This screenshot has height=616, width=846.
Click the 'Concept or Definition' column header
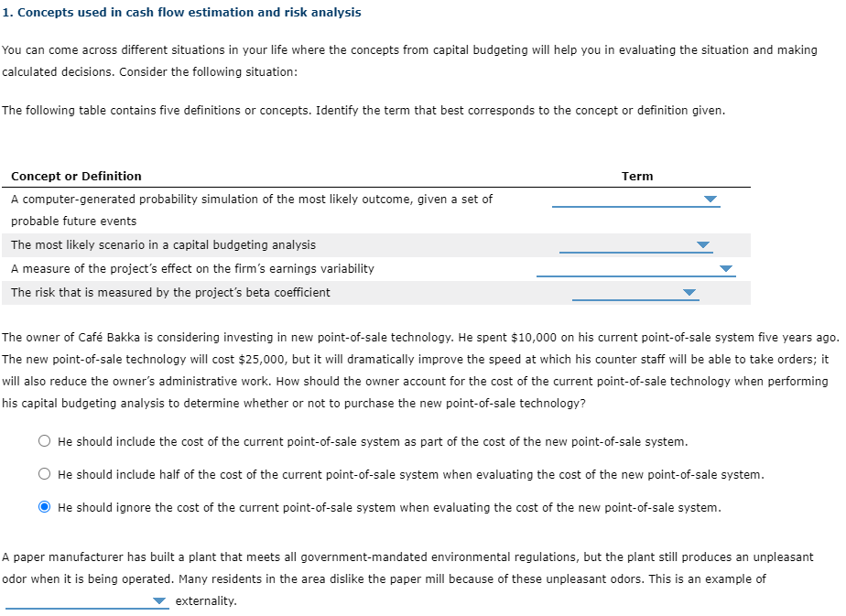tap(76, 176)
